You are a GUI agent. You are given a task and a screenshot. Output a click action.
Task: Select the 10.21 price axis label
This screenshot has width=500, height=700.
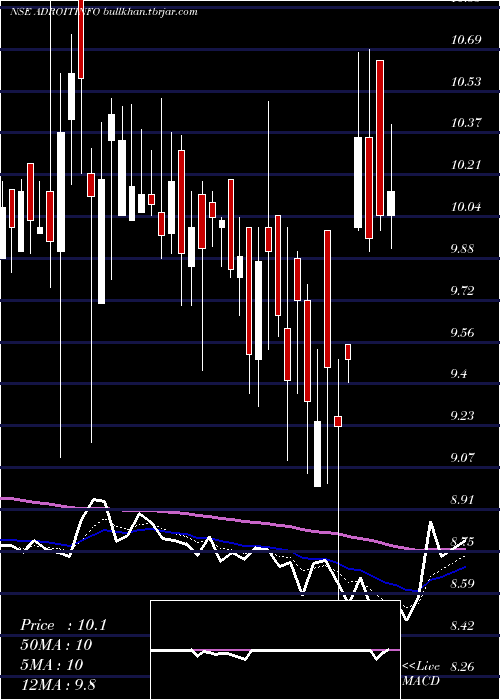click(x=466, y=165)
